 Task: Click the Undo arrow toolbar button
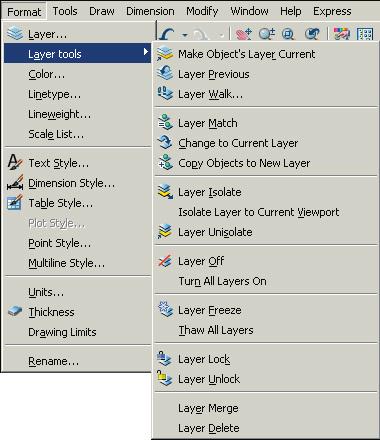click(167, 33)
